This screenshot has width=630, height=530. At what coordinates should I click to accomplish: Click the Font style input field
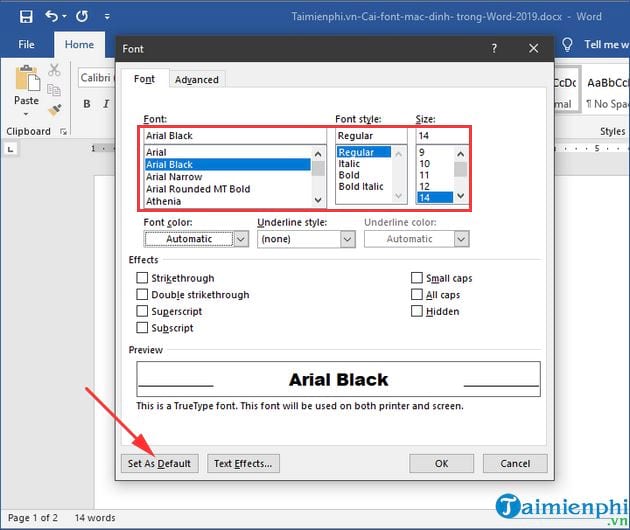coord(371,136)
